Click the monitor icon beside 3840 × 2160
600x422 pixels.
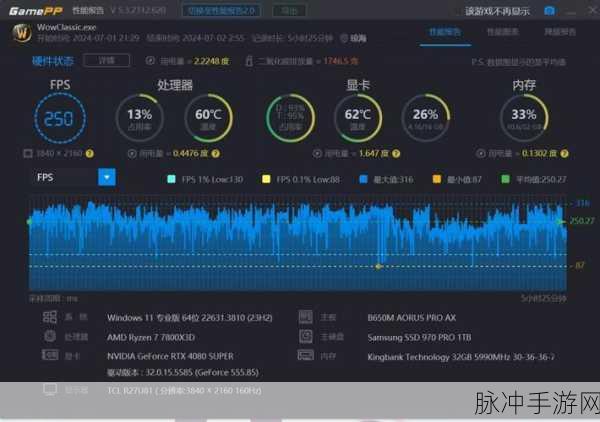[28, 154]
